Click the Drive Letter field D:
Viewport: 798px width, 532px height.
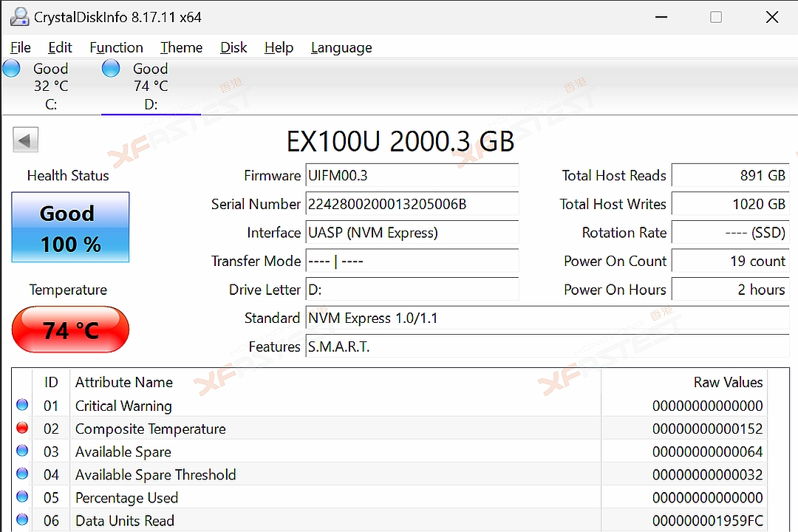point(412,290)
